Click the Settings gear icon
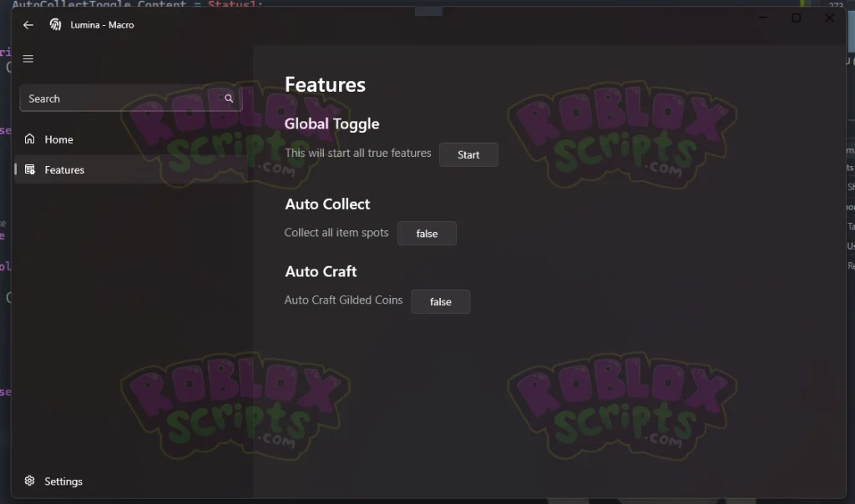The image size is (855, 504). pyautogui.click(x=29, y=481)
